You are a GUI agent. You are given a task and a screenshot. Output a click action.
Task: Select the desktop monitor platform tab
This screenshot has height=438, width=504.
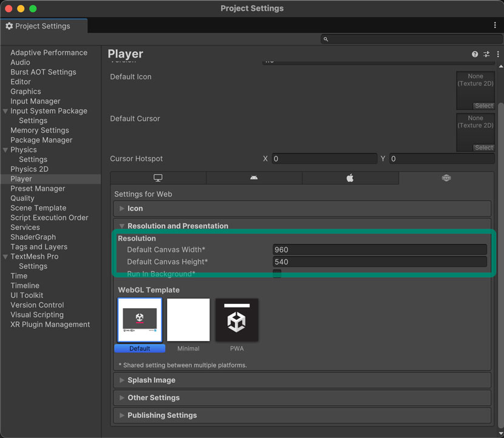[158, 178]
